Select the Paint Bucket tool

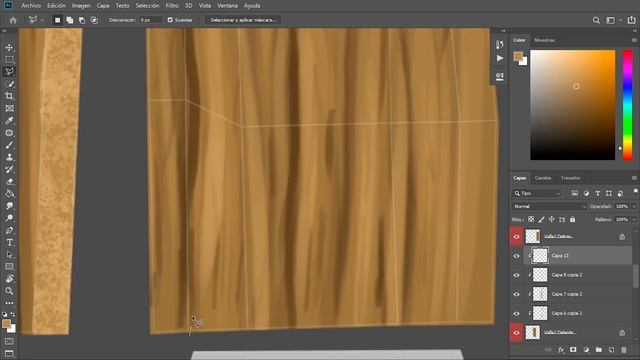9,194
